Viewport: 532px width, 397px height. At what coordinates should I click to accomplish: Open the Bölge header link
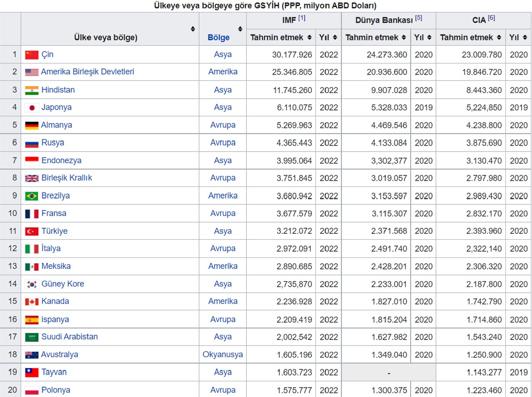219,37
